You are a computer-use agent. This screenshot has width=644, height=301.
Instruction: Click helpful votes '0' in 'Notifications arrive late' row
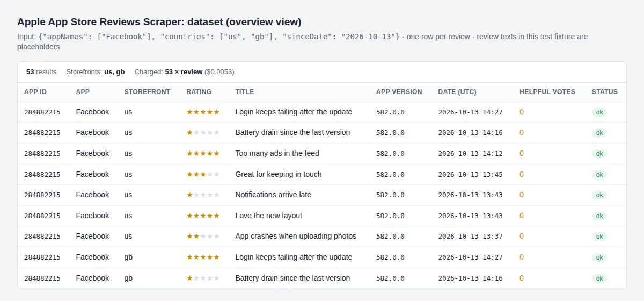pyautogui.click(x=522, y=195)
